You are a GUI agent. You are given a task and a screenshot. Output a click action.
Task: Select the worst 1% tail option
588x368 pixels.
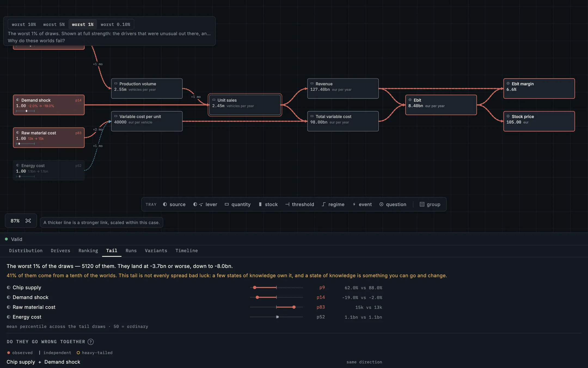click(83, 25)
